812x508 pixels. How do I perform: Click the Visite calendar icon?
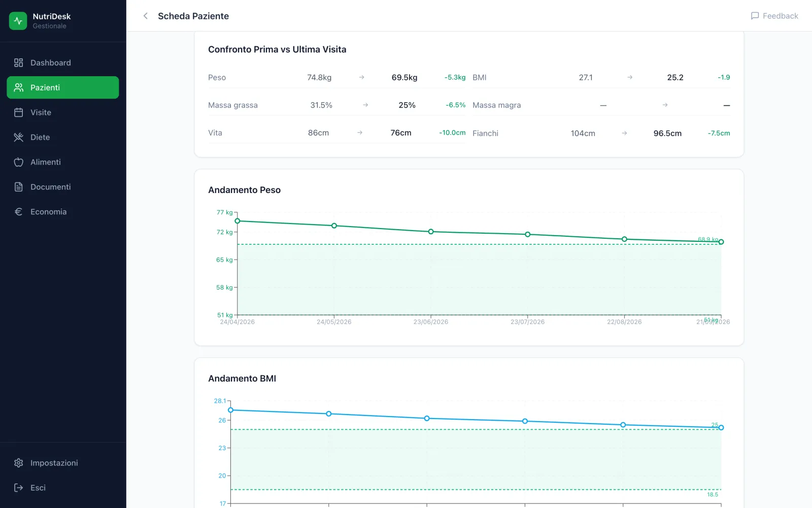click(19, 112)
